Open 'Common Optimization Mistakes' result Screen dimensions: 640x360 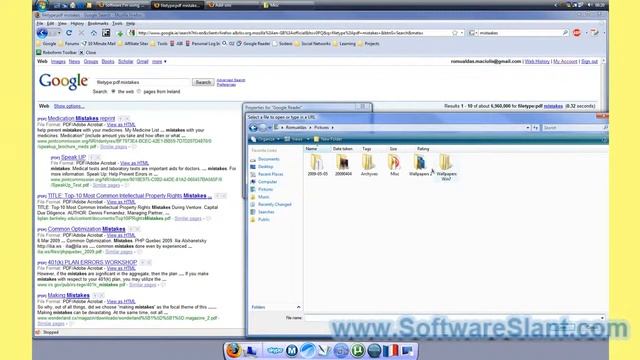pyautogui.click(x=87, y=229)
